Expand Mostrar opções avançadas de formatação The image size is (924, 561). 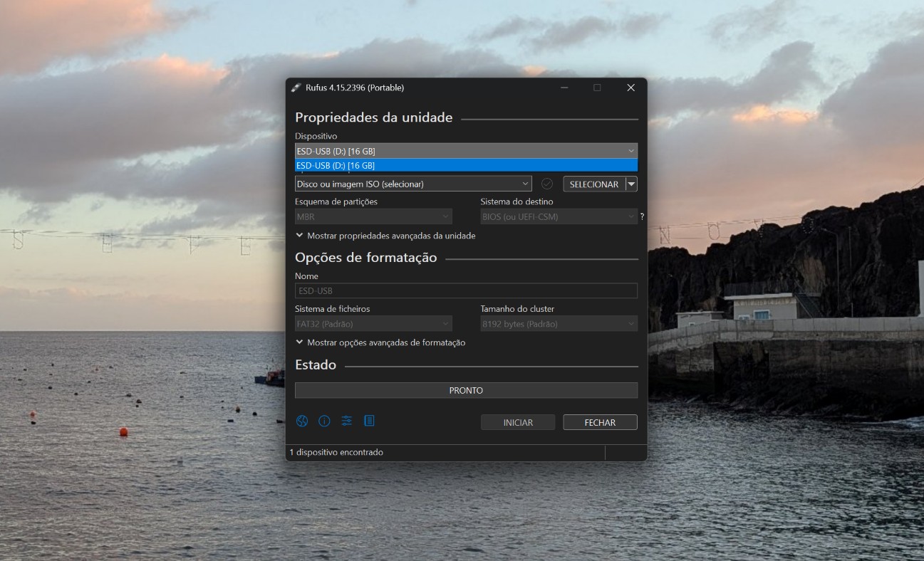[380, 342]
